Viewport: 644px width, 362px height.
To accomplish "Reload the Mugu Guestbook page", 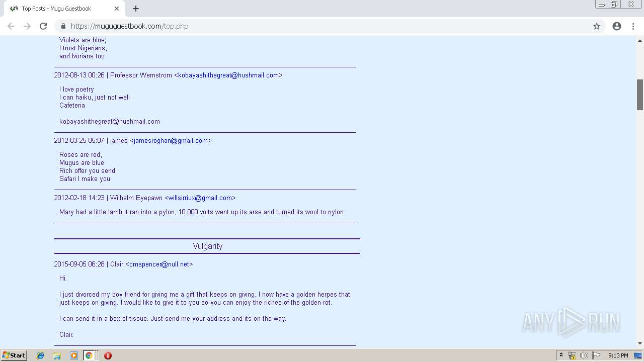I will point(43,26).
